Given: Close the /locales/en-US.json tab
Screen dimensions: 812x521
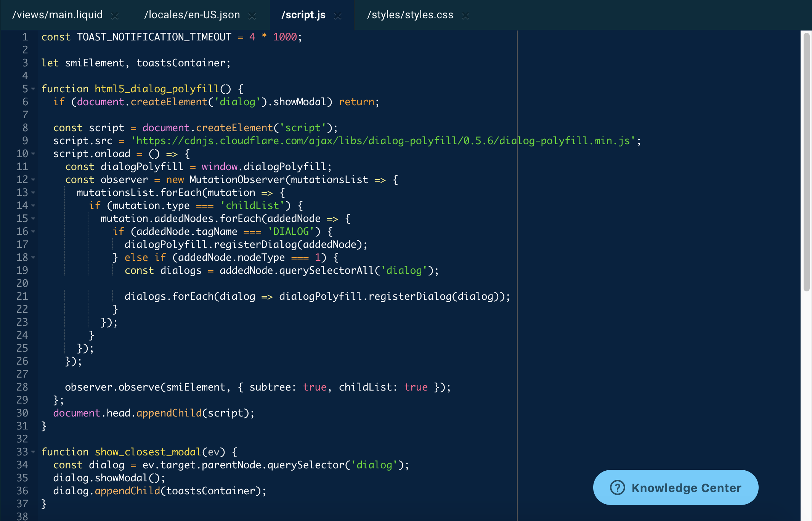Looking at the screenshot, I should 252,16.
